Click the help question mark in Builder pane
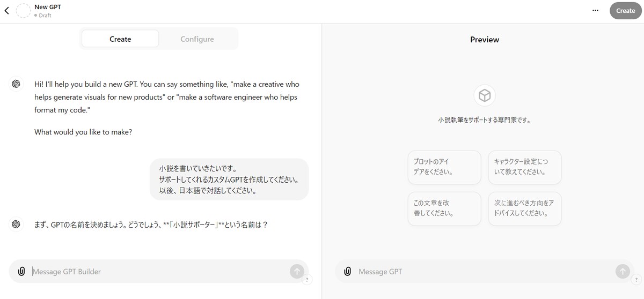The image size is (644, 299). (x=307, y=279)
